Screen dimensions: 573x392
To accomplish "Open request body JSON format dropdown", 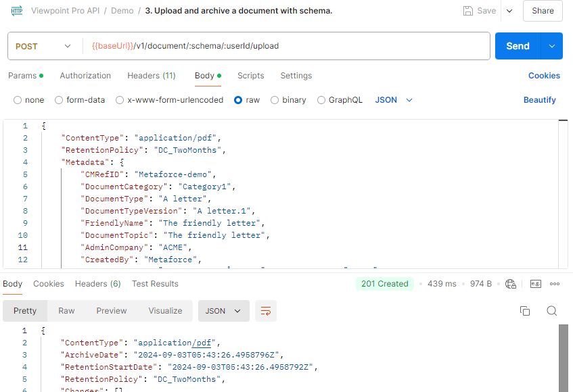I will pyautogui.click(x=394, y=100).
